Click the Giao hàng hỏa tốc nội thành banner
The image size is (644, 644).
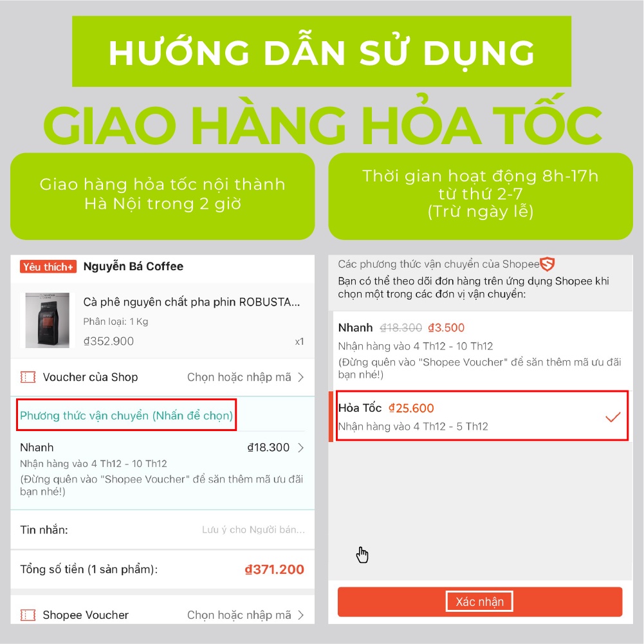(x=163, y=196)
